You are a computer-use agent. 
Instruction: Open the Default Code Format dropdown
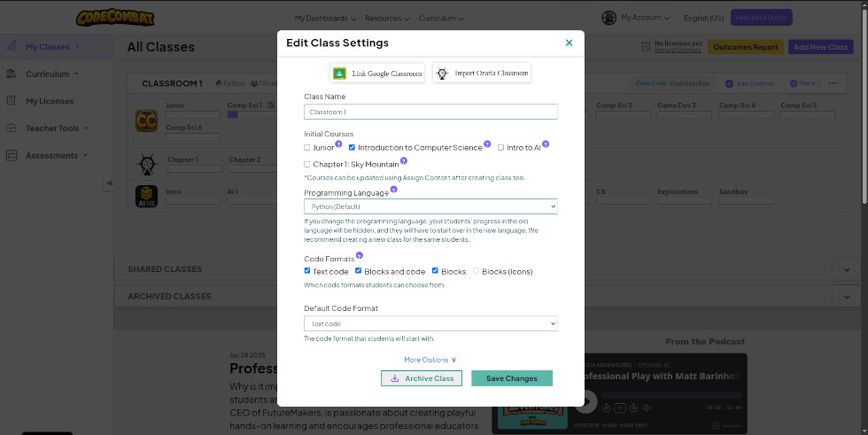point(430,323)
